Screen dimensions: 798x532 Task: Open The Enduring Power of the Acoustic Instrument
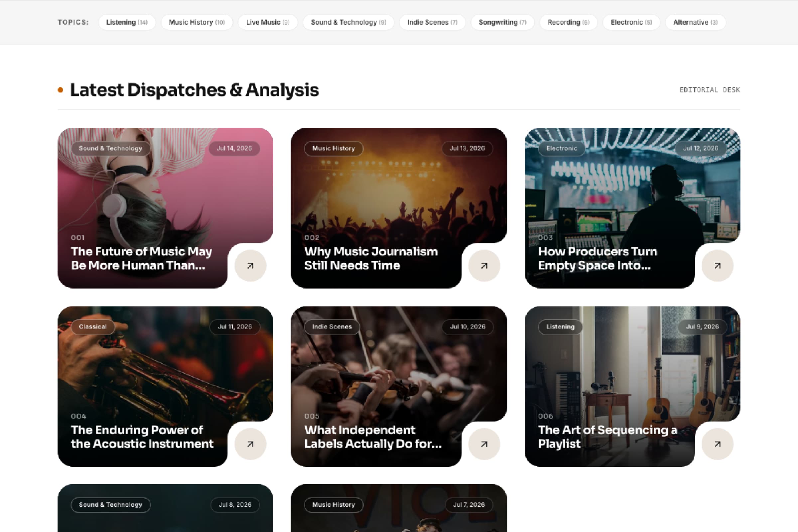142,437
